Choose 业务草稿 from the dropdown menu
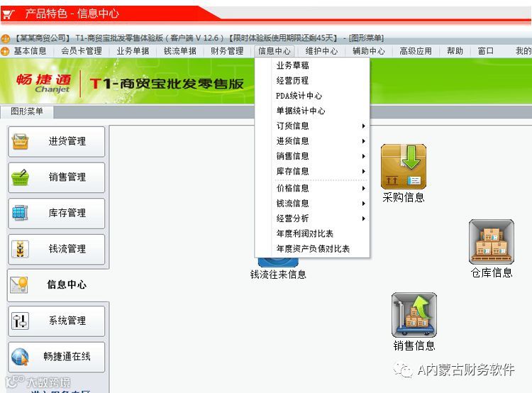Viewport: 532px width, 393px height. pyautogui.click(x=312, y=65)
